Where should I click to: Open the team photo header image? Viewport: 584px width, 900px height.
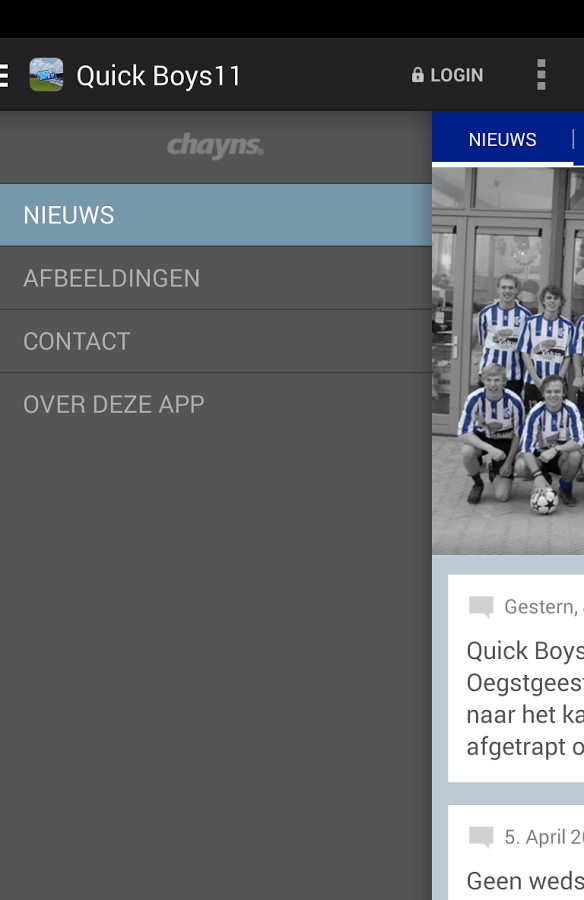pos(508,361)
